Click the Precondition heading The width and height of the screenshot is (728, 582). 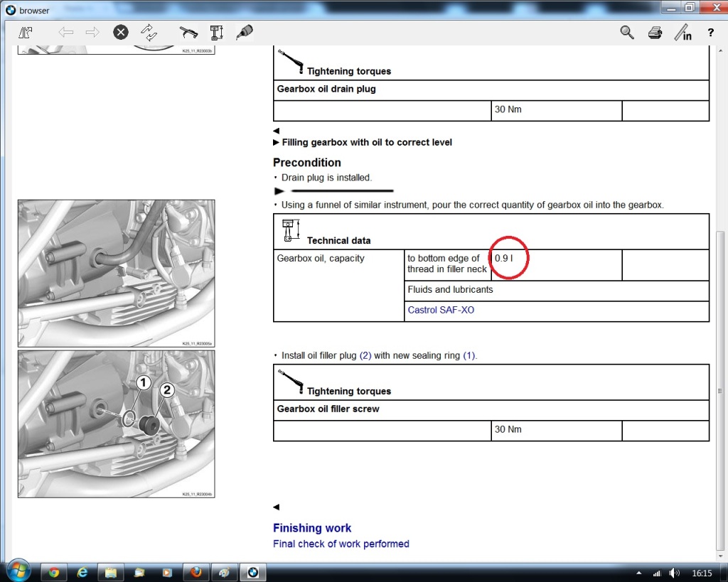click(307, 163)
